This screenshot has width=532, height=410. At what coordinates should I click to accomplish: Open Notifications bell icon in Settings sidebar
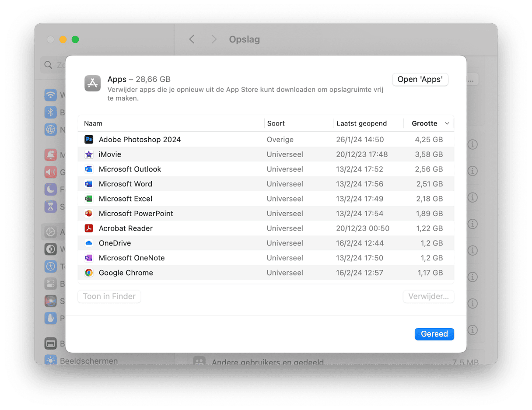[51, 155]
